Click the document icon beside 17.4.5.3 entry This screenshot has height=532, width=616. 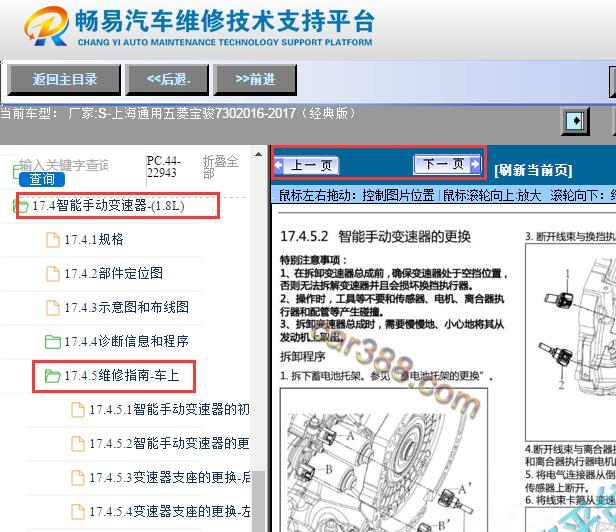coord(78,478)
